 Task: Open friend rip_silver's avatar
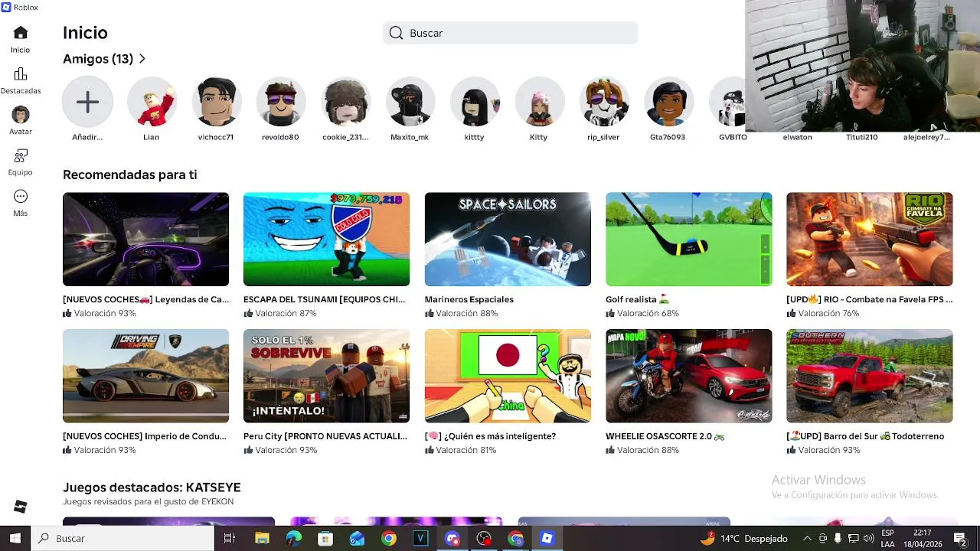pyautogui.click(x=603, y=102)
